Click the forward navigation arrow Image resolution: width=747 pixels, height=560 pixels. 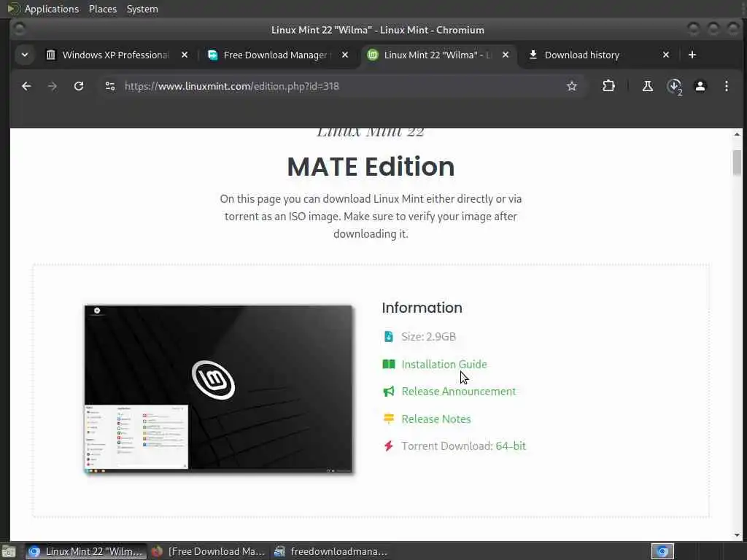point(53,86)
